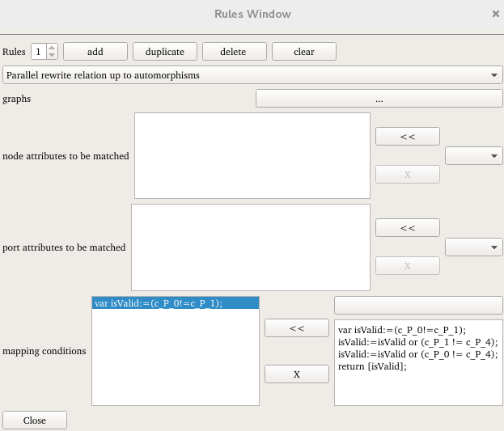Remove mapping condition with X button
Image resolution: width=504 pixels, height=431 pixels.
(x=297, y=374)
